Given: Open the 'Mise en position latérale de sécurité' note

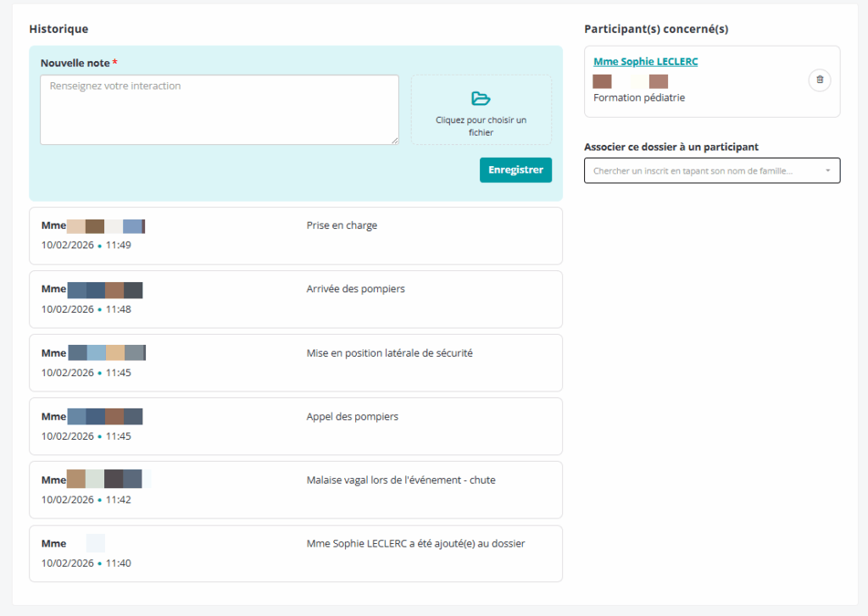Looking at the screenshot, I should coord(389,352).
